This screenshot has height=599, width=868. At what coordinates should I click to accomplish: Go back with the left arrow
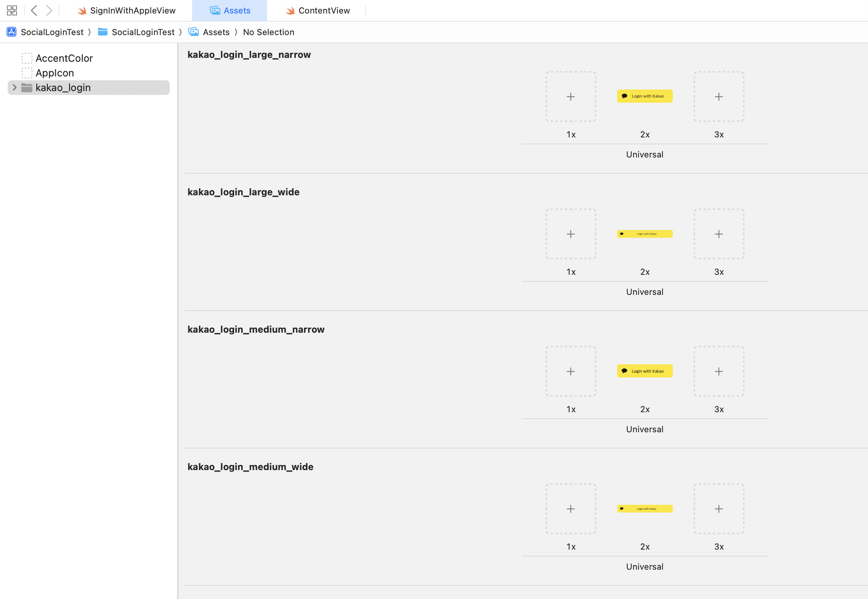[34, 10]
